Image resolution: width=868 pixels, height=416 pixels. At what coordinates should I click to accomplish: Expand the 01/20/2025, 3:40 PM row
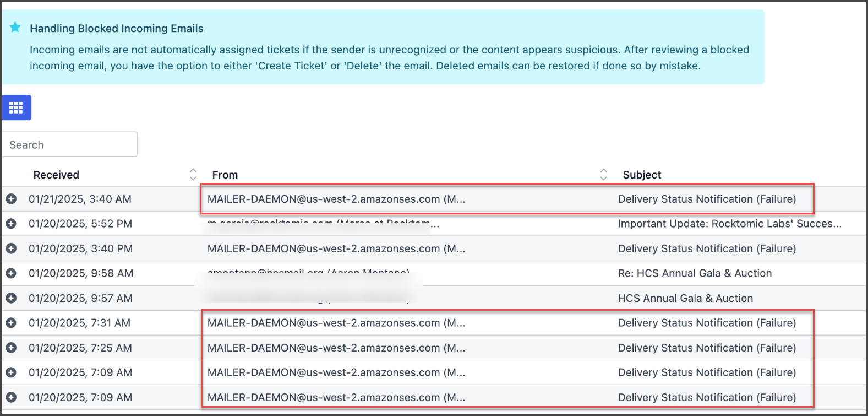coord(11,248)
